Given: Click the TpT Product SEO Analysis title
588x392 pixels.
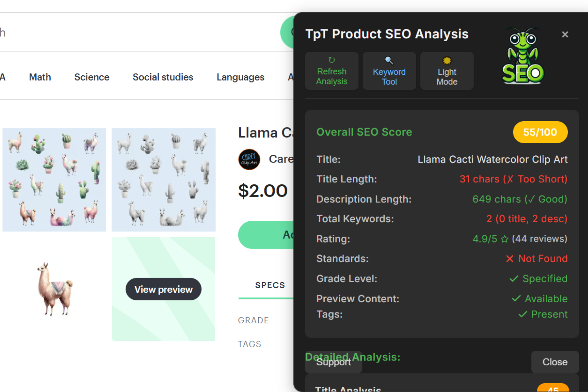Looking at the screenshot, I should (x=387, y=34).
